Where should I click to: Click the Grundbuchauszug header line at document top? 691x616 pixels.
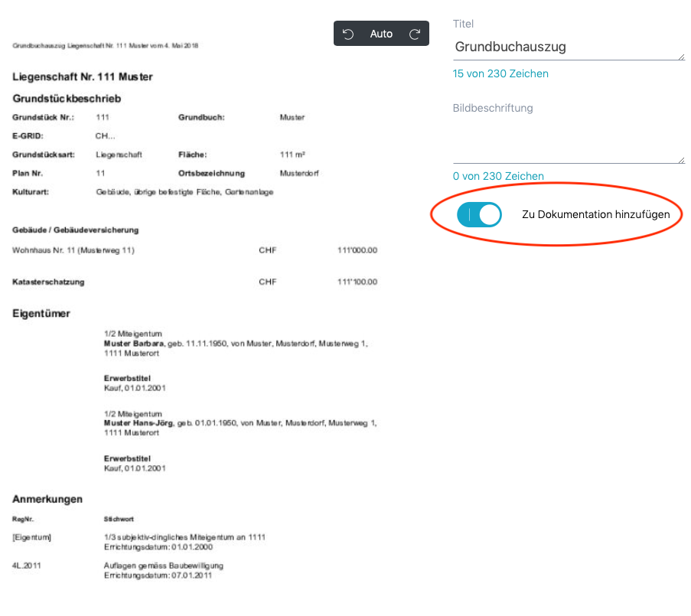[106, 46]
